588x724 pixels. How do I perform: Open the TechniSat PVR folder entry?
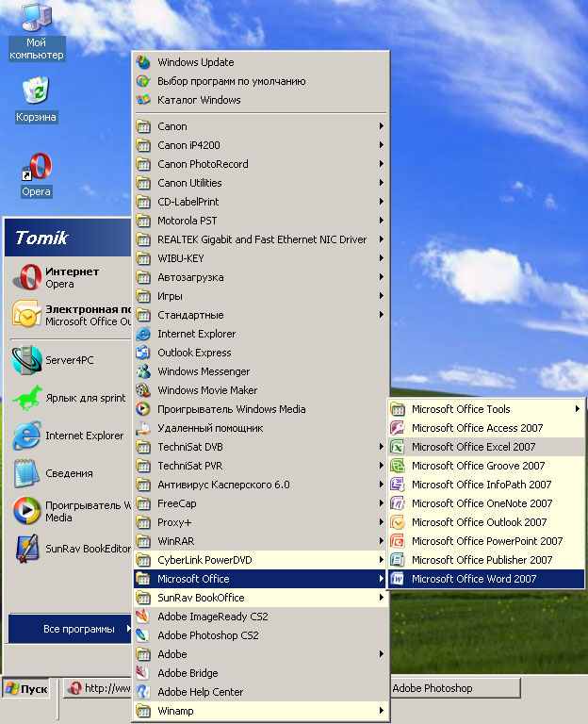point(261,466)
